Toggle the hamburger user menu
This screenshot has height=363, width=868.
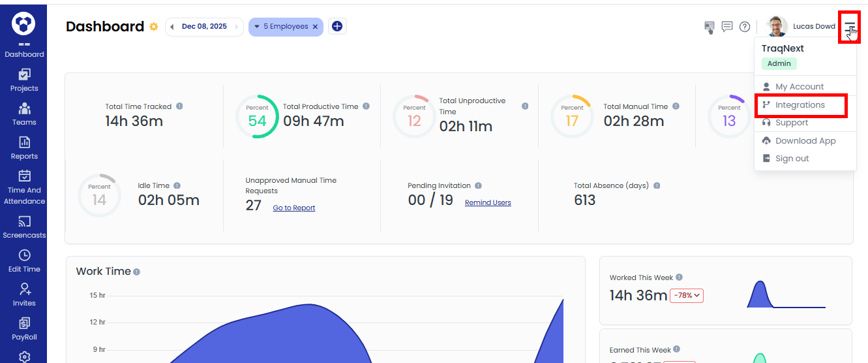point(850,27)
